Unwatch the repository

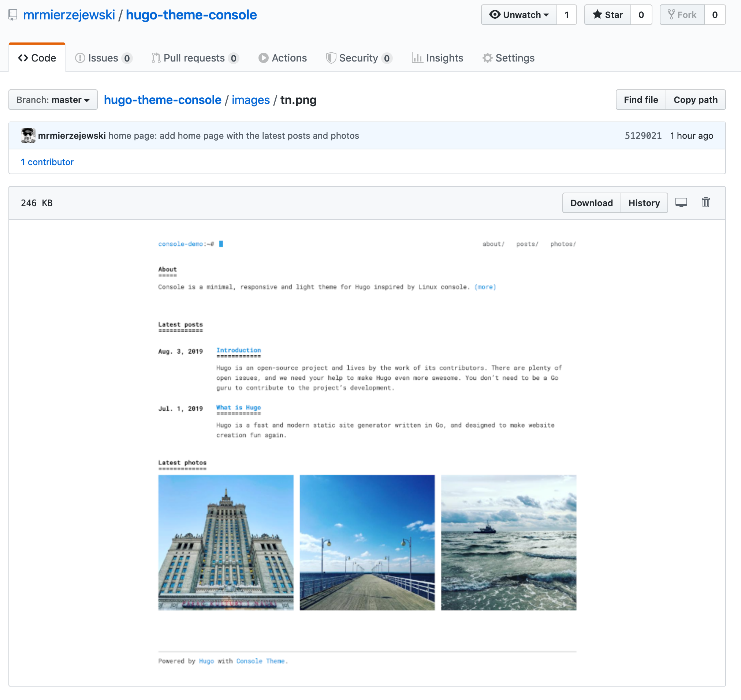[519, 15]
